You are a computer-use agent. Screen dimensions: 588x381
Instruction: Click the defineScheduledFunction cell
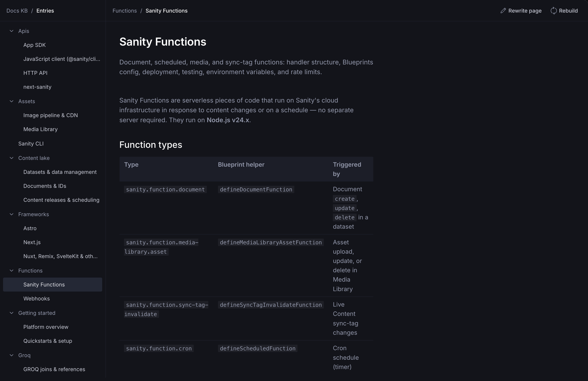[258, 348]
